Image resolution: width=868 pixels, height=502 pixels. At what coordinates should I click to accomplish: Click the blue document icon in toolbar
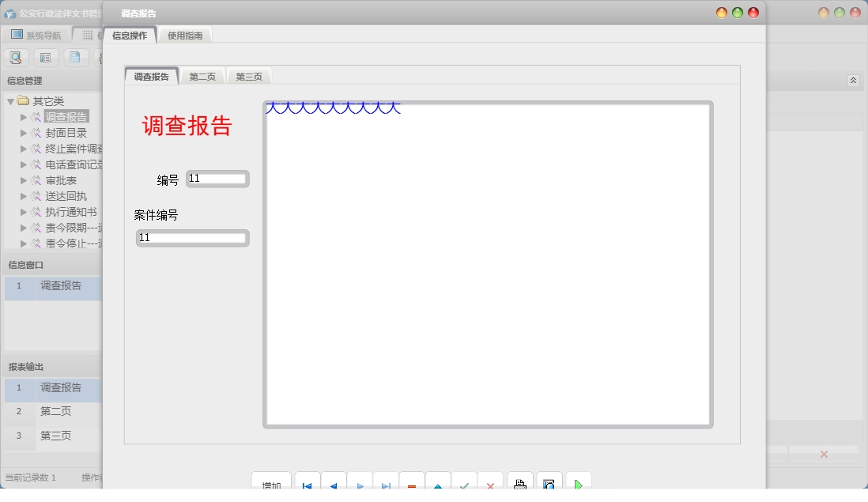coord(74,57)
